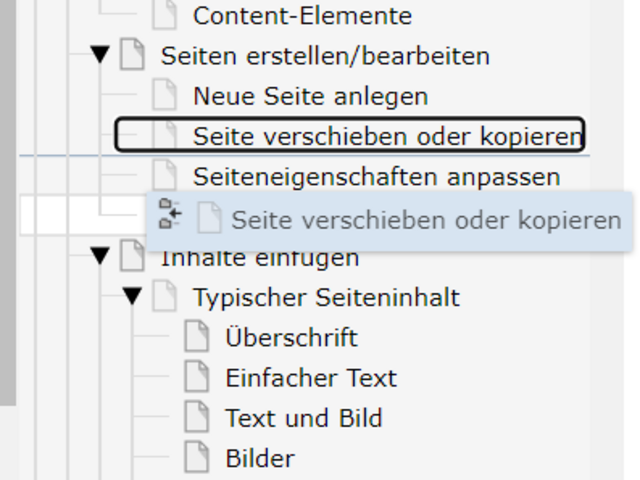Click the page icon of Inhalte einfügen
Screen dimensions: 640x480
[x=132, y=257]
